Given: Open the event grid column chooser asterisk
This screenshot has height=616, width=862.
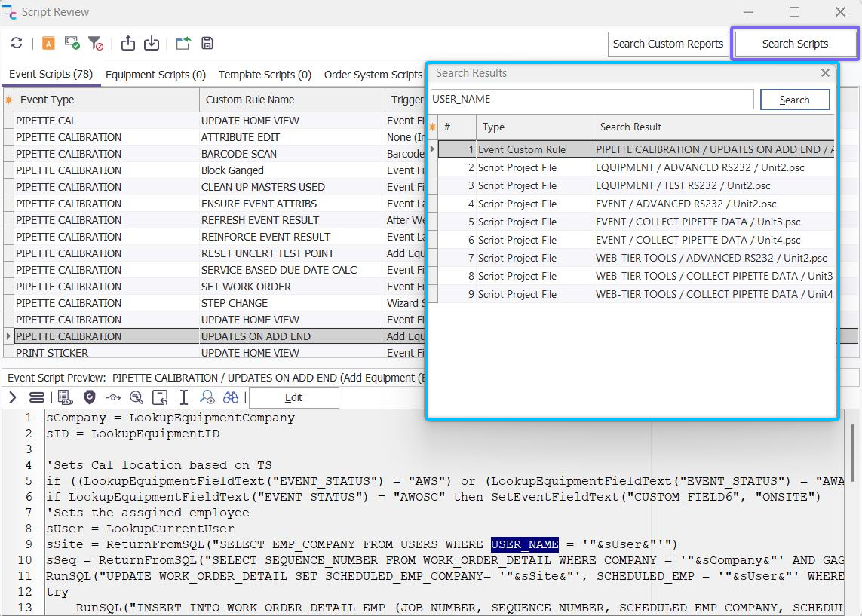Looking at the screenshot, I should (x=9, y=100).
